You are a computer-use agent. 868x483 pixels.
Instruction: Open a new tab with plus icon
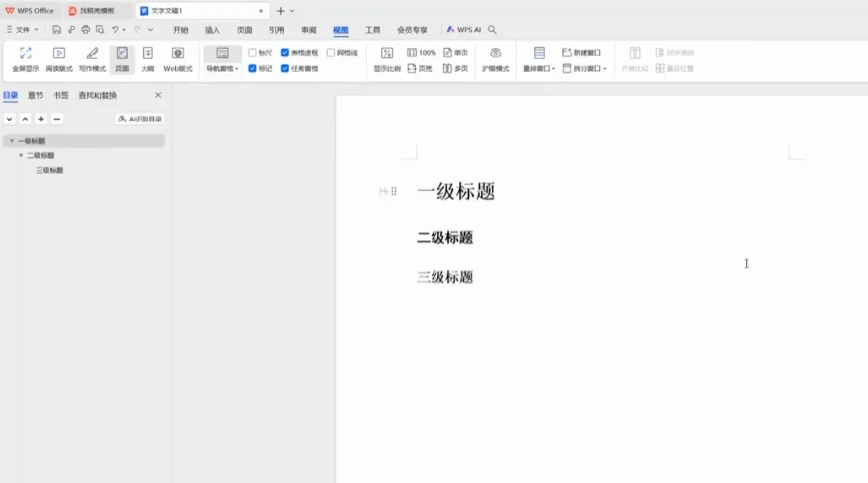281,11
